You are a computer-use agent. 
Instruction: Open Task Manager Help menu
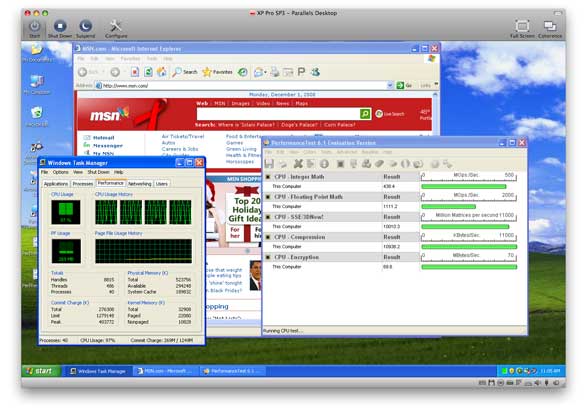[118, 172]
